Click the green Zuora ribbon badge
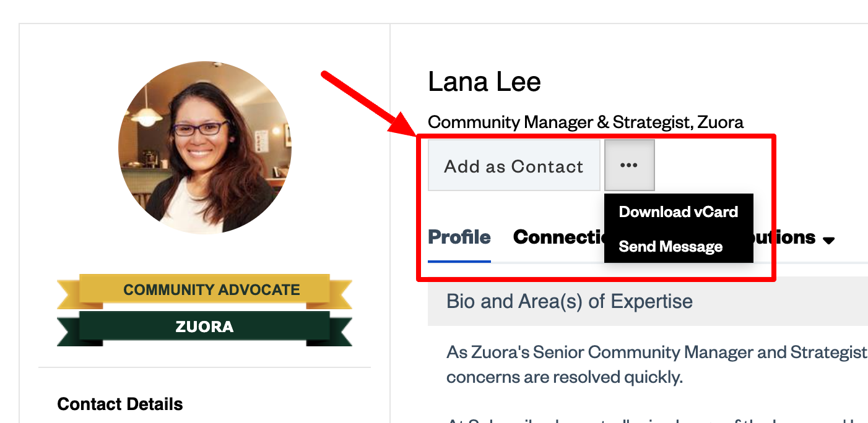This screenshot has height=423, width=868. click(x=204, y=327)
